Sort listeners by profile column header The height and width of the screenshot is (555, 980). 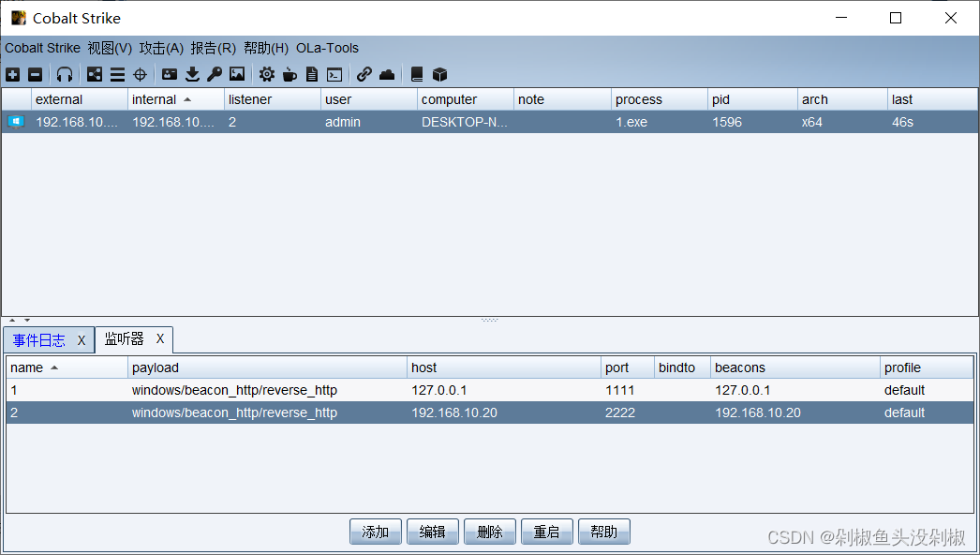tap(927, 367)
